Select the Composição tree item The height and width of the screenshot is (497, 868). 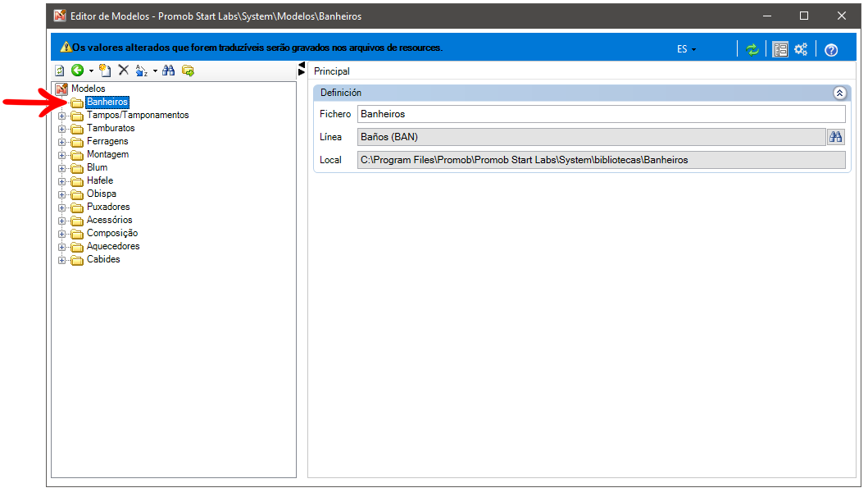pyautogui.click(x=112, y=233)
